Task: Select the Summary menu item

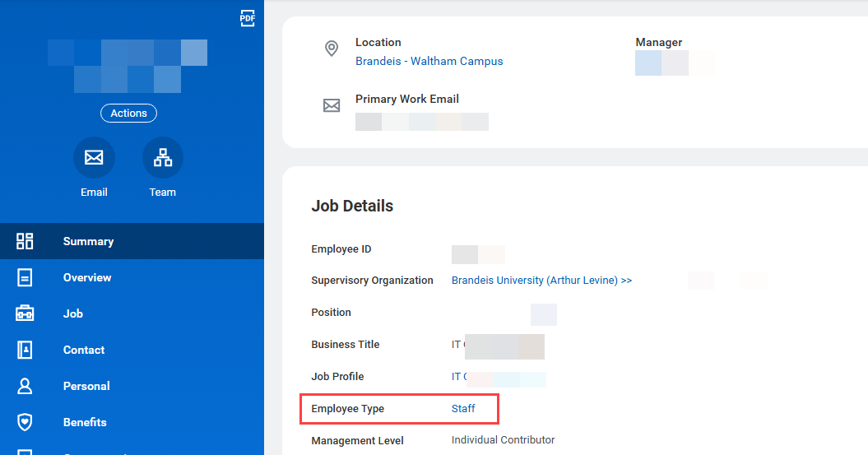Action: (132, 241)
